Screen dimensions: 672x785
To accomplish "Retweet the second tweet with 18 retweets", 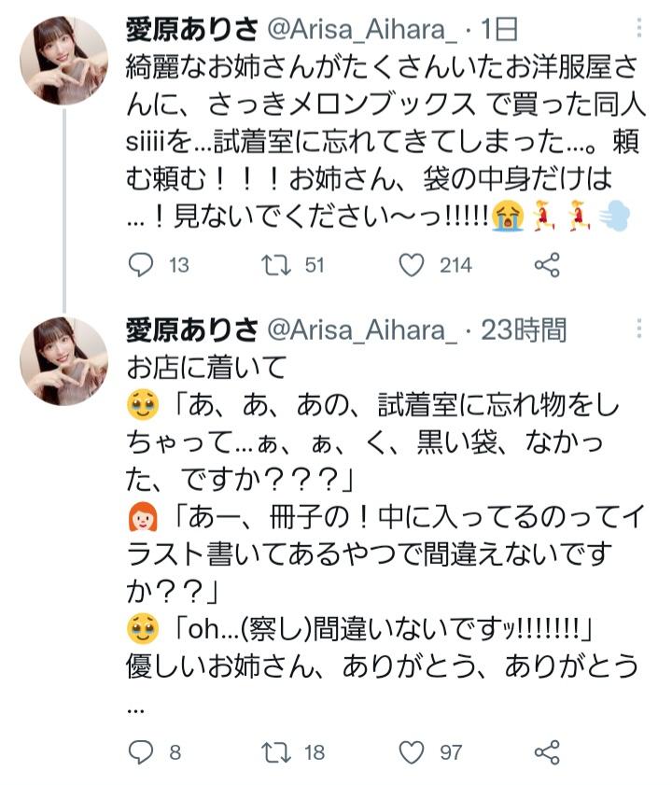I will 275,751.
